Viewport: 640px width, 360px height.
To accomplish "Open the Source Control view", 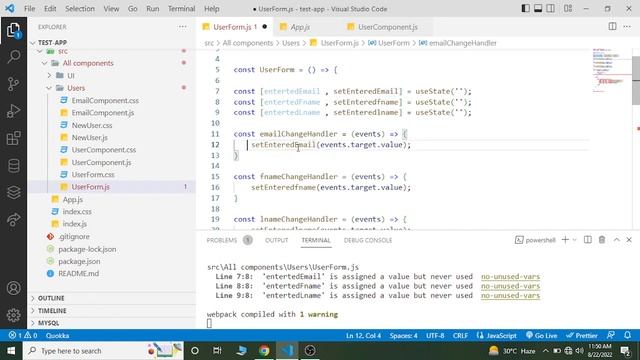I will [13, 84].
